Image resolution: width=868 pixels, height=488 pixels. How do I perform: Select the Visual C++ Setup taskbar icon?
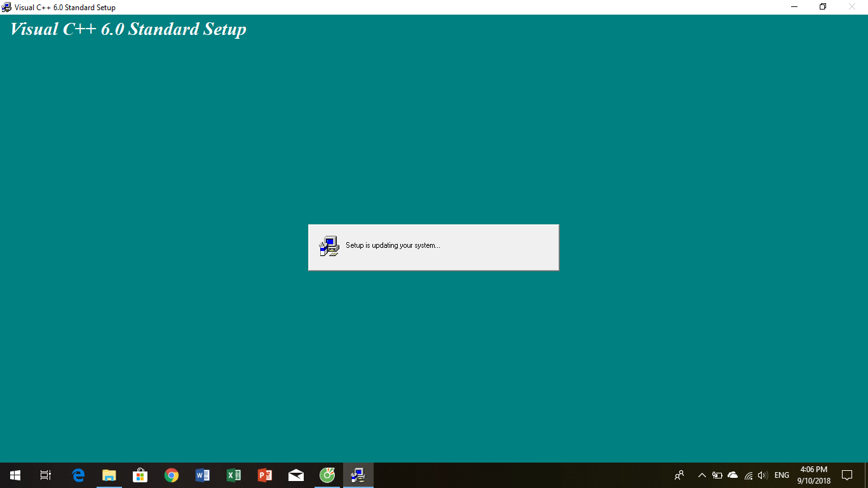358,475
